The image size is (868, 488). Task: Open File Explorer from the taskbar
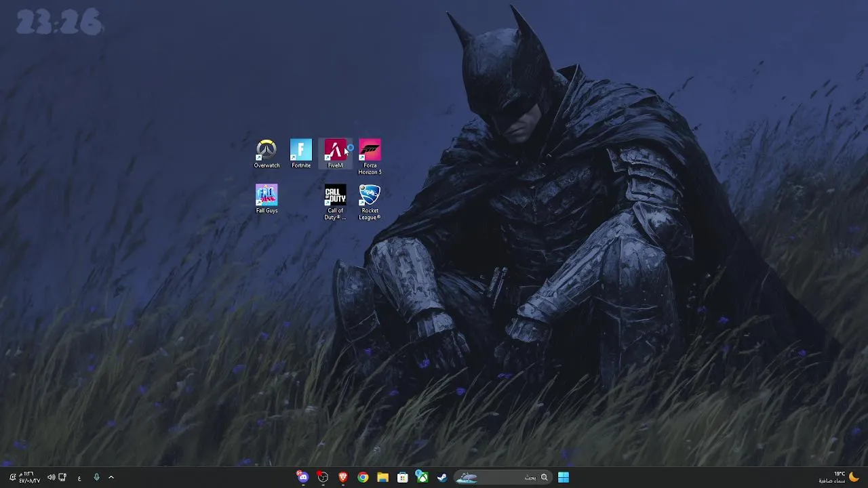pos(382,477)
